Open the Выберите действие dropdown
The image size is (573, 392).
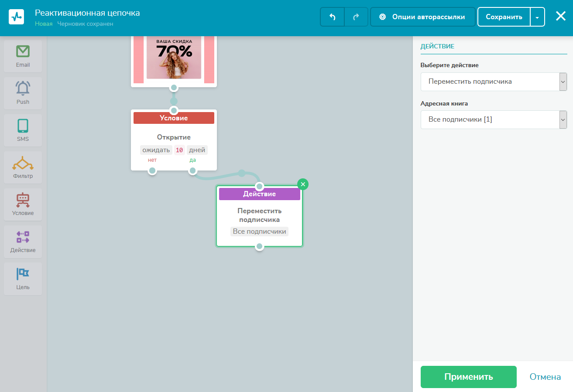494,82
